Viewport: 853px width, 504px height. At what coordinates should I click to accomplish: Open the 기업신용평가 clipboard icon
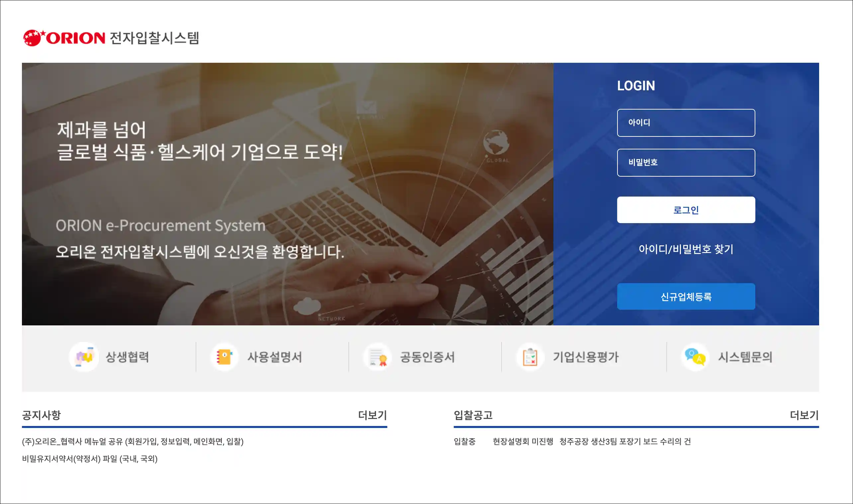coord(530,357)
